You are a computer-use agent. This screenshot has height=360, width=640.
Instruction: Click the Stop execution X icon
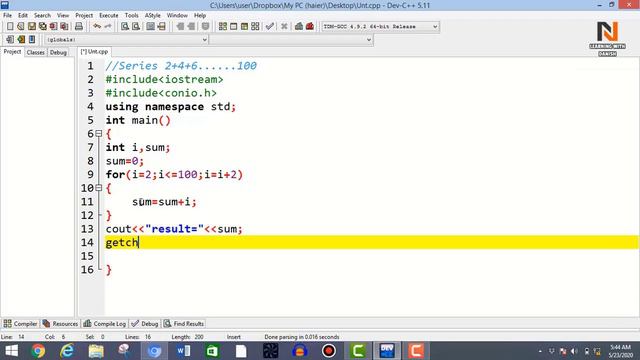tap(284, 27)
